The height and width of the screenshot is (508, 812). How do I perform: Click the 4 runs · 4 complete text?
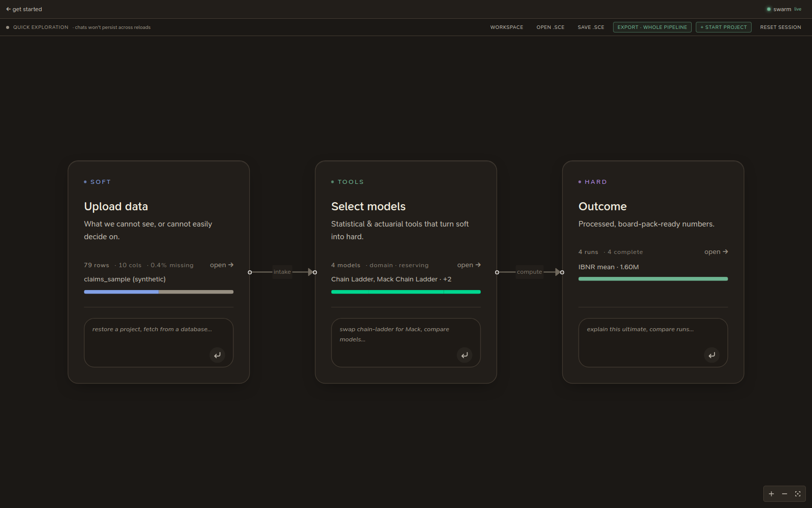(611, 252)
